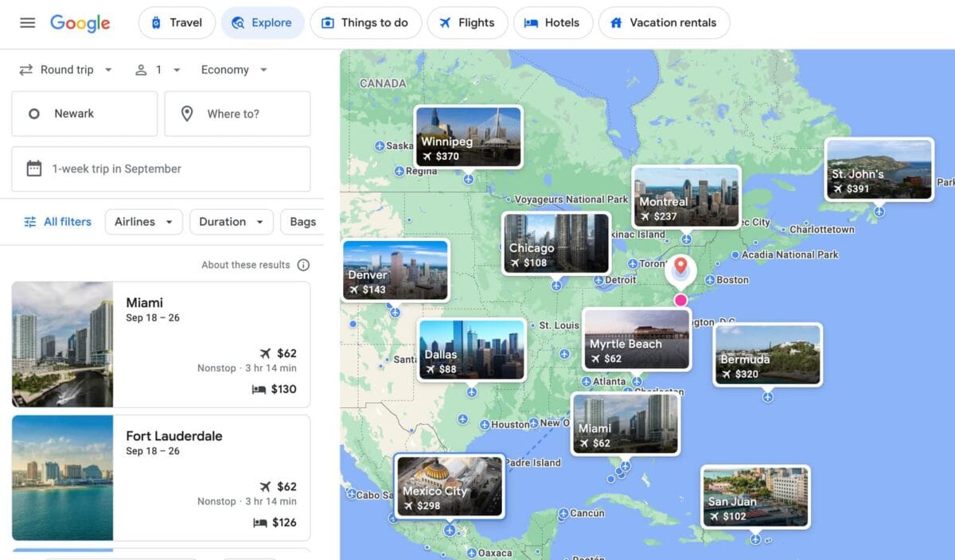Open About these results link
This screenshot has width=955, height=560.
tap(246, 265)
